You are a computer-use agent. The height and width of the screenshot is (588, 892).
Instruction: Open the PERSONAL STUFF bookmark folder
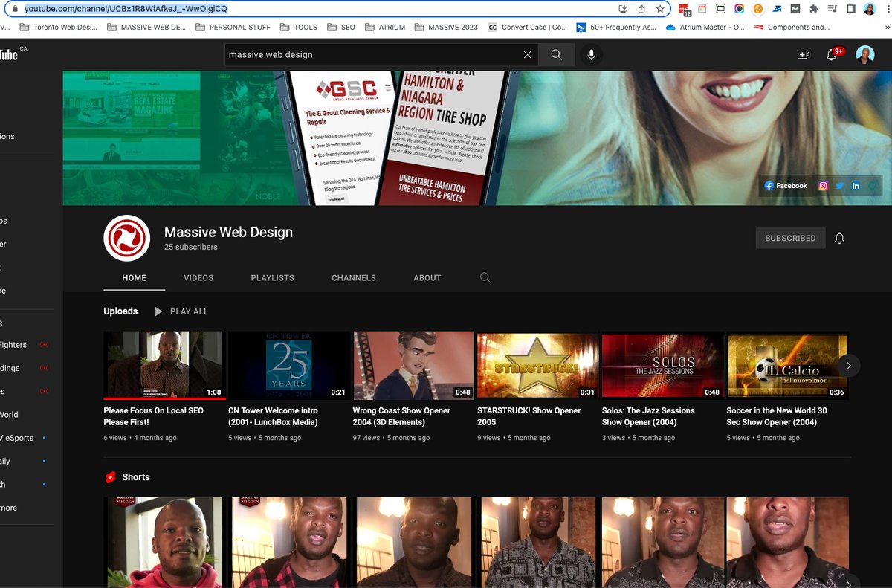(233, 27)
